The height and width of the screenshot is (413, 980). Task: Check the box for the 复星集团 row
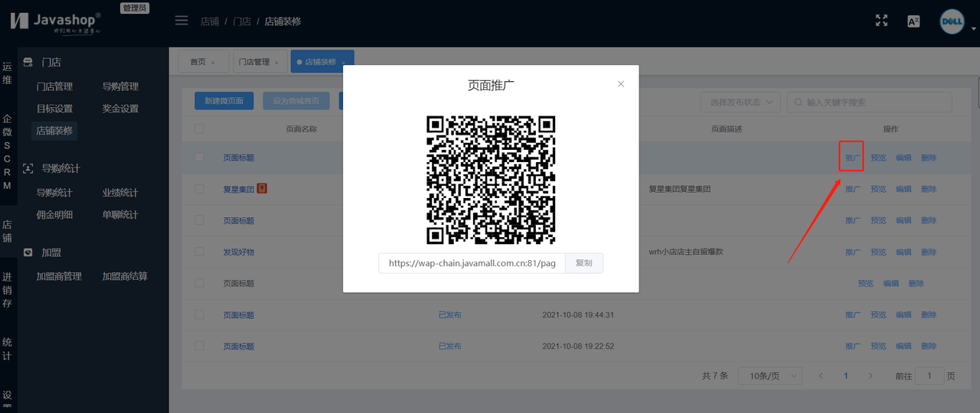[200, 189]
